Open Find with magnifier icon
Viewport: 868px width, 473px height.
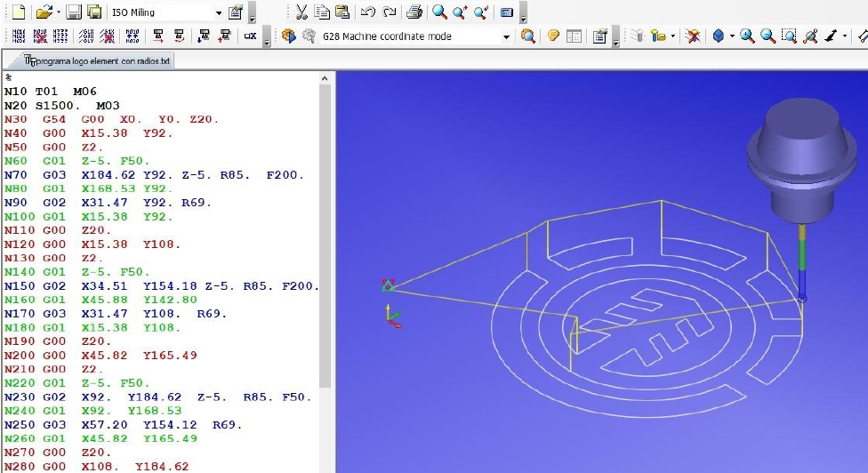pyautogui.click(x=439, y=12)
